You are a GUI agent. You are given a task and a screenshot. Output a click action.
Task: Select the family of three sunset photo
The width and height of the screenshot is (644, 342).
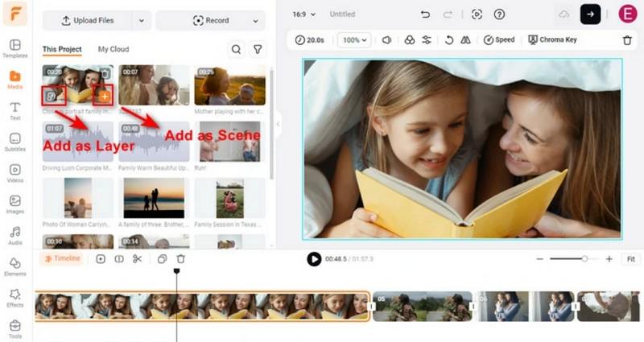[x=154, y=198]
